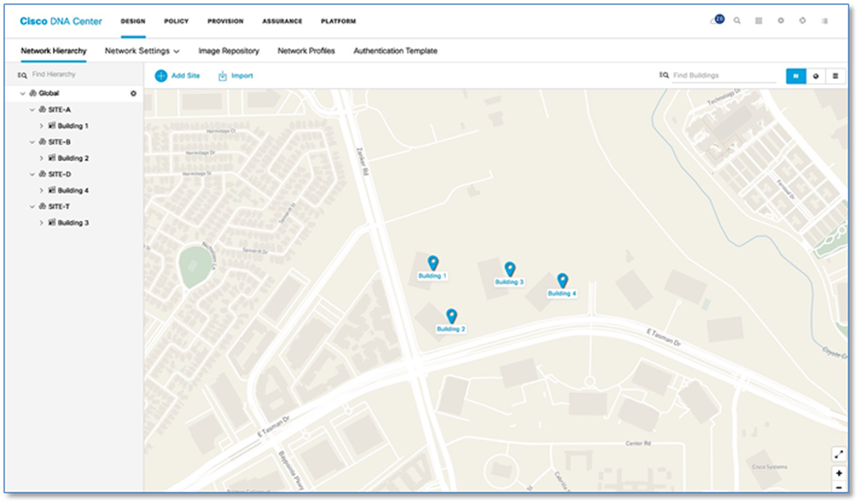This screenshot has height=504, width=860.
Task: Switch to Network Hierarchy tab
Action: coord(54,51)
